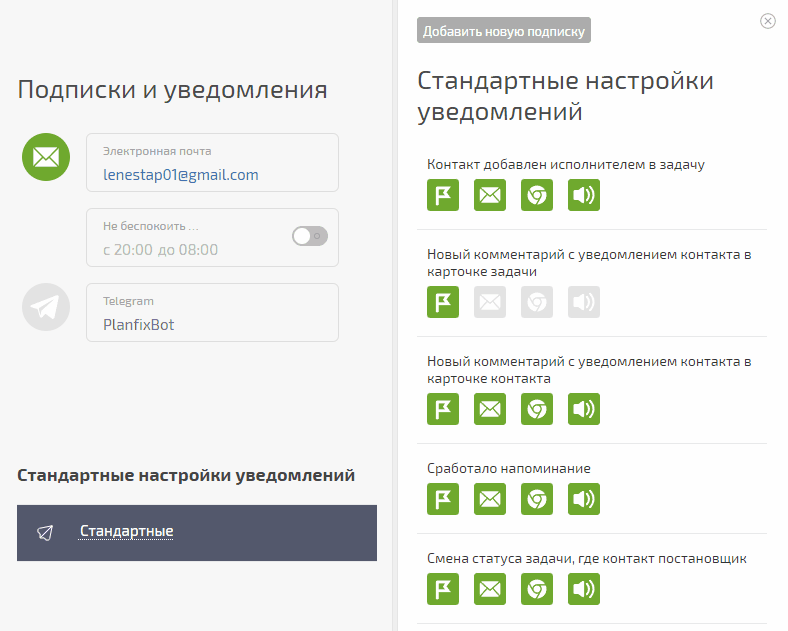Enable browser icon for comment in карточке задачи

click(537, 302)
